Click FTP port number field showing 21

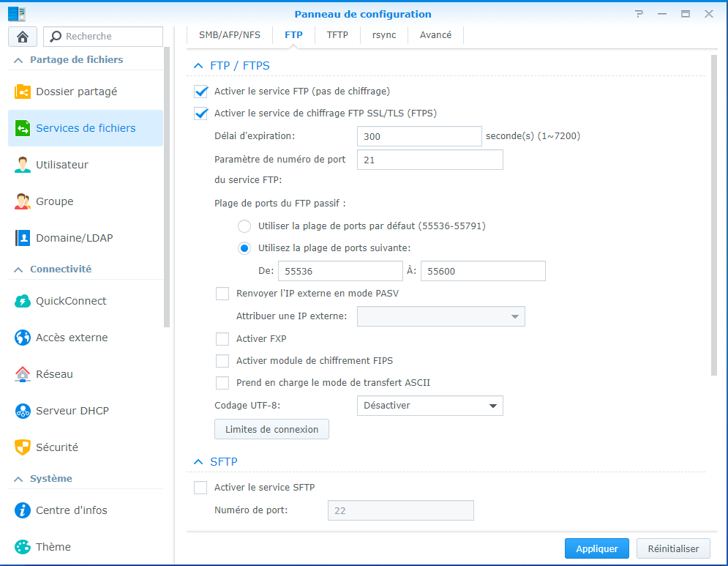click(430, 160)
